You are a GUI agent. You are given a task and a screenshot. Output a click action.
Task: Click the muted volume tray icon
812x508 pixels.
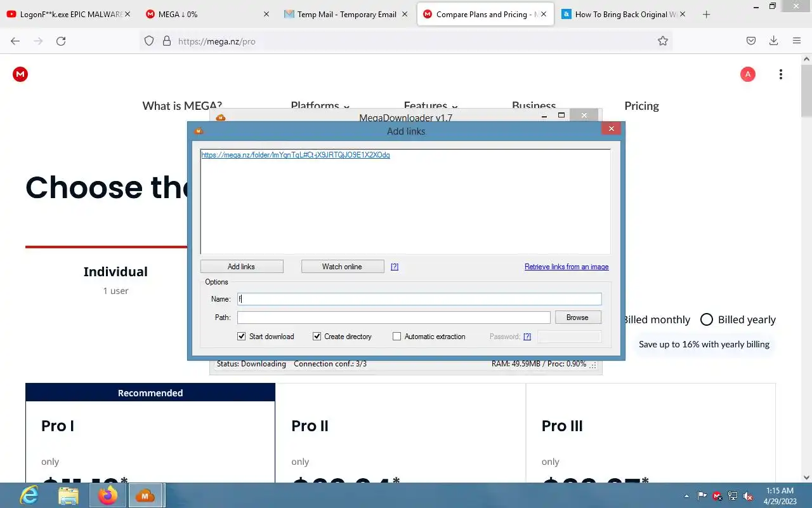click(x=749, y=496)
